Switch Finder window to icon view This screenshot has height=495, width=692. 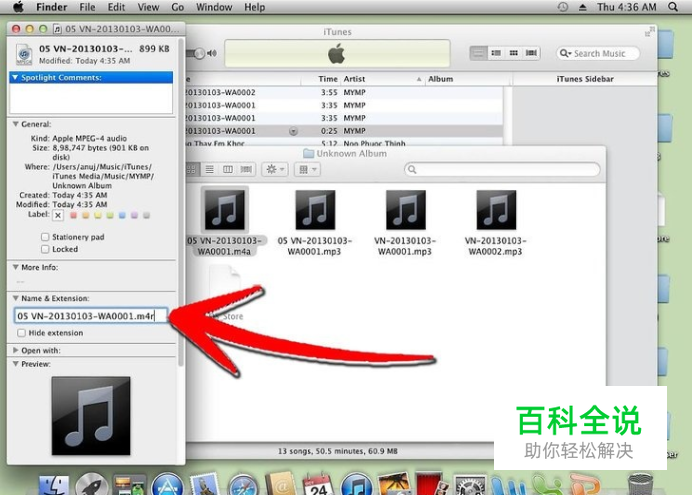pos(192,169)
